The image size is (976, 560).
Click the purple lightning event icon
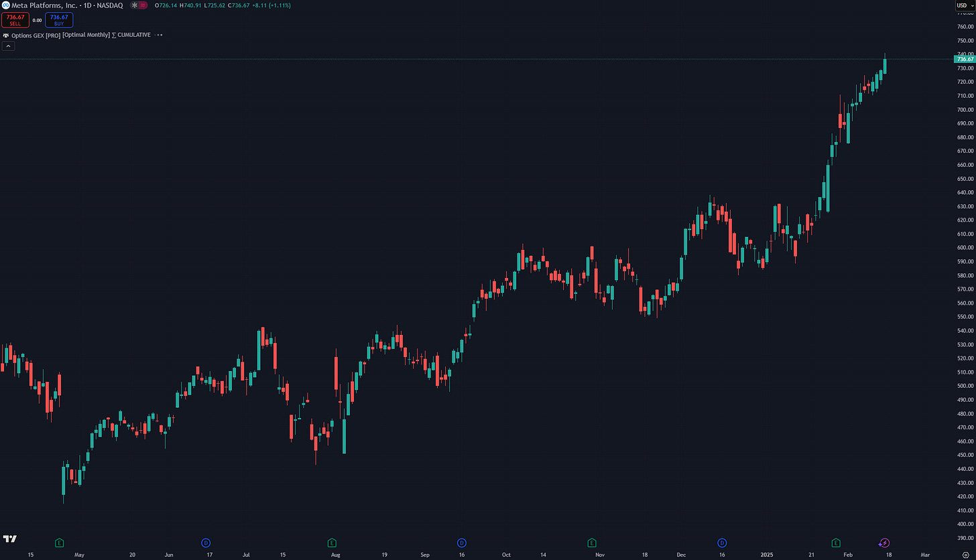click(883, 543)
